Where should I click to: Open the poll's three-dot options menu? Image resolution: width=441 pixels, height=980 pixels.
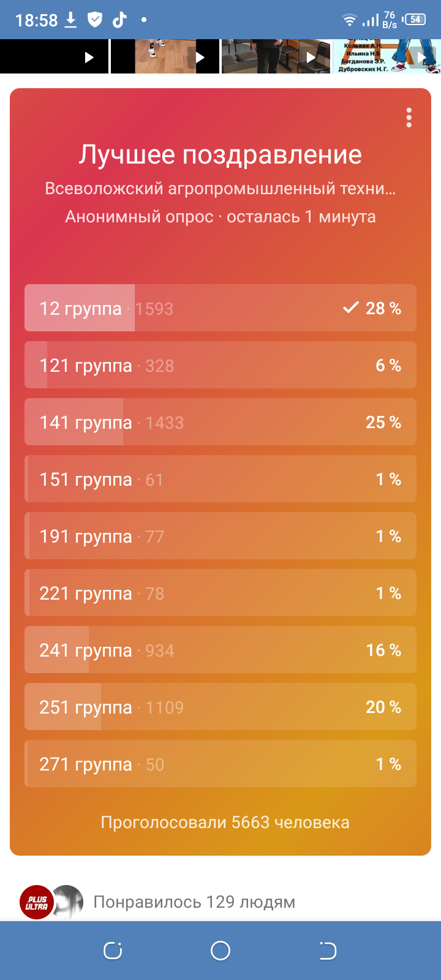click(x=409, y=118)
